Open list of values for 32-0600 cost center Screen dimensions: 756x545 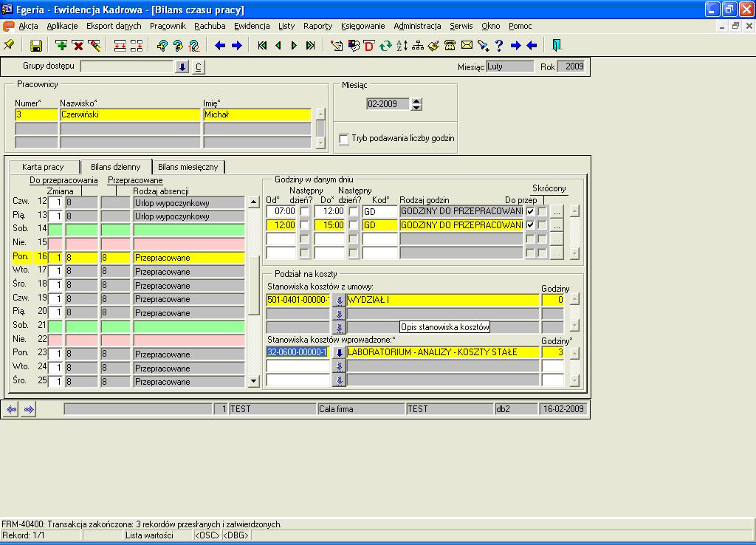pyautogui.click(x=340, y=352)
